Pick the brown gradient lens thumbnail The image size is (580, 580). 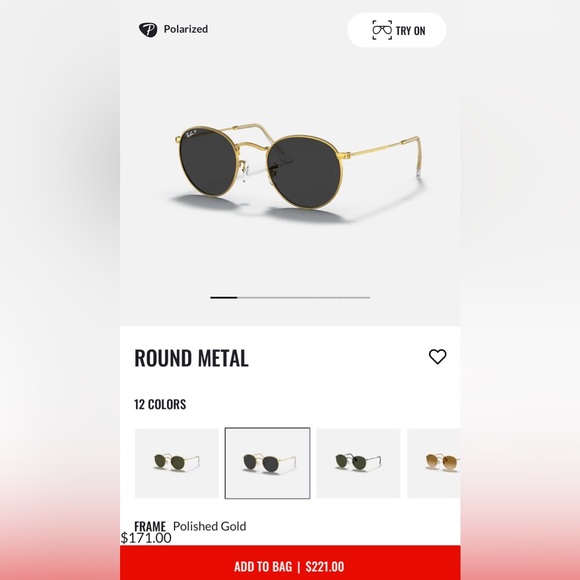434,463
